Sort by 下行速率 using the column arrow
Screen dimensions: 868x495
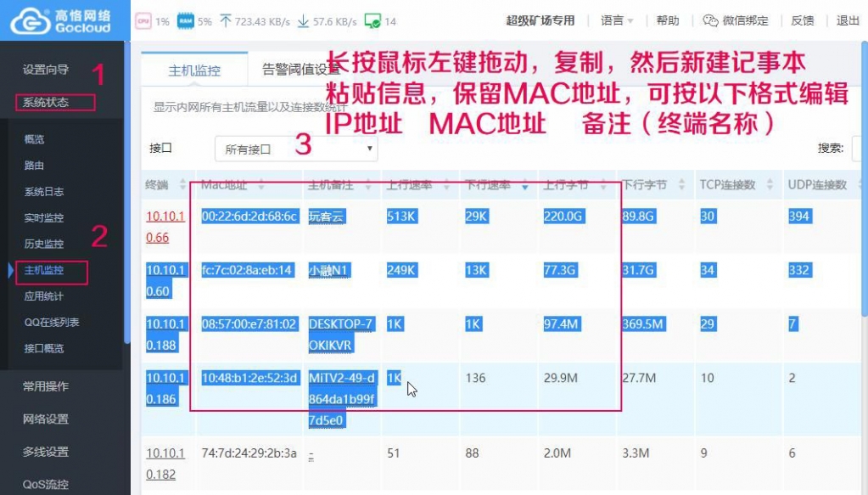point(524,185)
